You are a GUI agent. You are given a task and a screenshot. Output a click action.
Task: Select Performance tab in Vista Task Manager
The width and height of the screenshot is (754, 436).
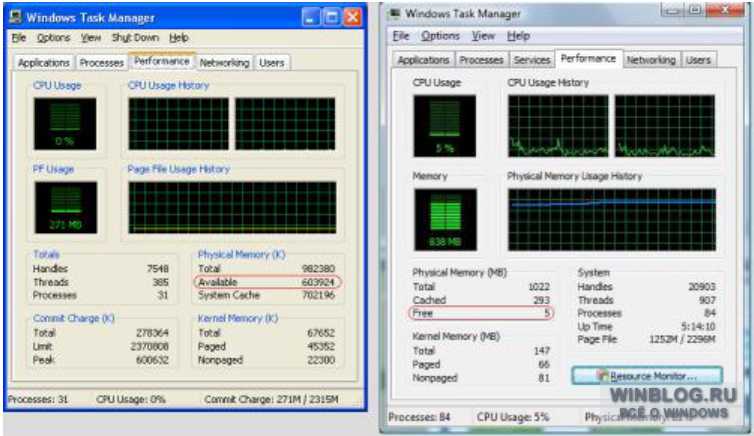(x=588, y=59)
